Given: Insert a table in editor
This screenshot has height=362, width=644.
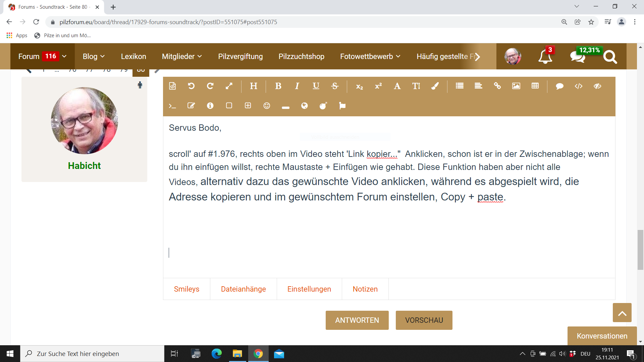Looking at the screenshot, I should tap(535, 86).
